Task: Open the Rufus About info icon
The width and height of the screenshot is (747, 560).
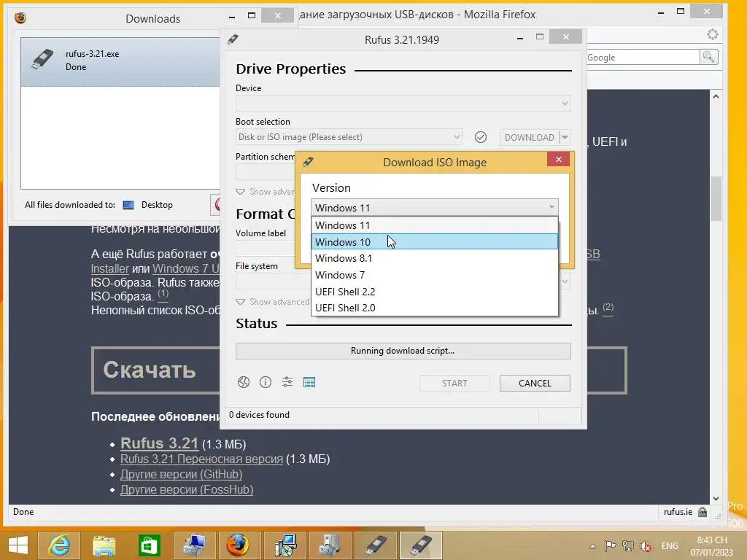Action: [266, 382]
